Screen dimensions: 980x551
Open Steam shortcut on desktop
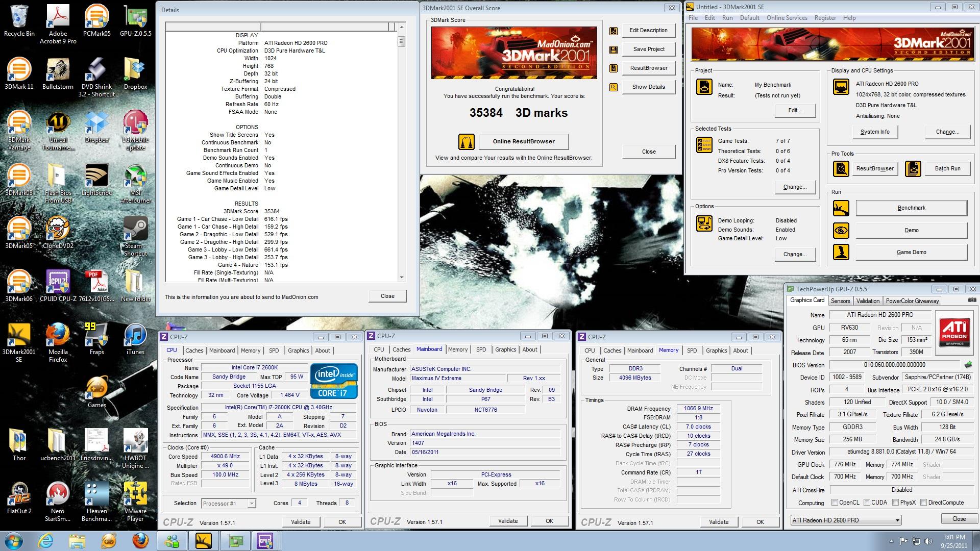point(135,236)
